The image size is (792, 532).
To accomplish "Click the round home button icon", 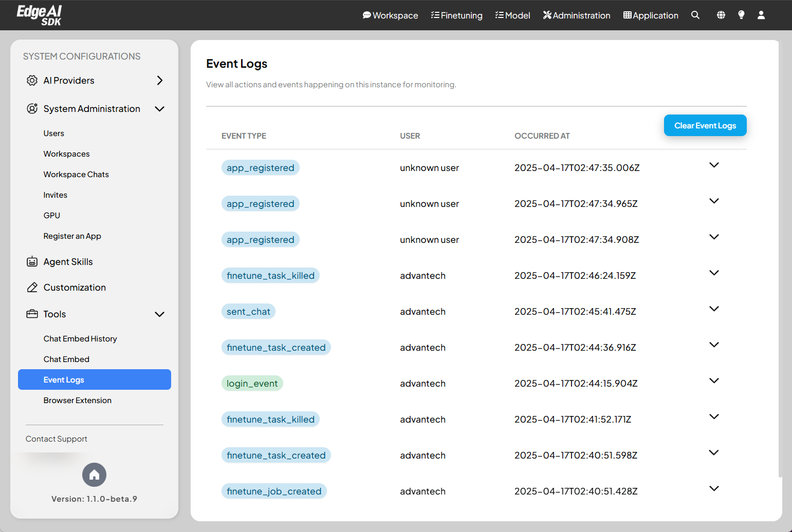I will tap(94, 475).
